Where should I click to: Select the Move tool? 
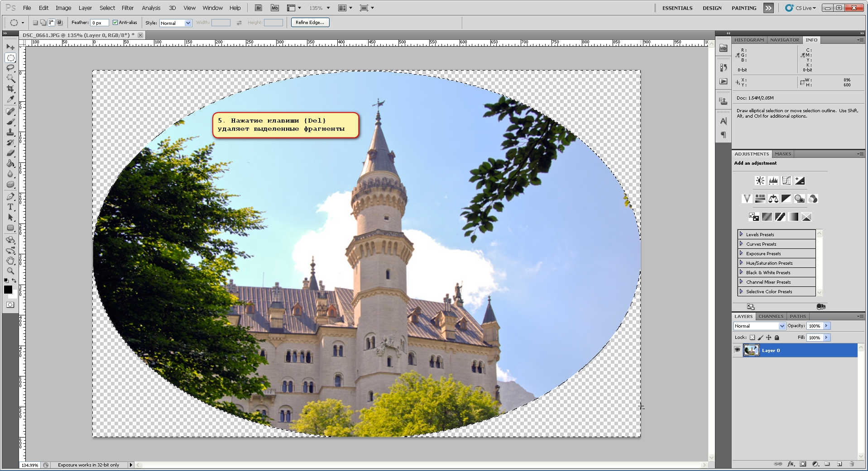pyautogui.click(x=10, y=47)
